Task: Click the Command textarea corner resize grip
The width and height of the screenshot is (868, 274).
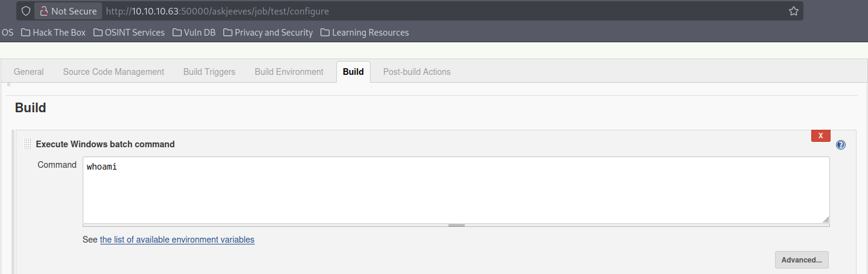Action: tap(825, 220)
